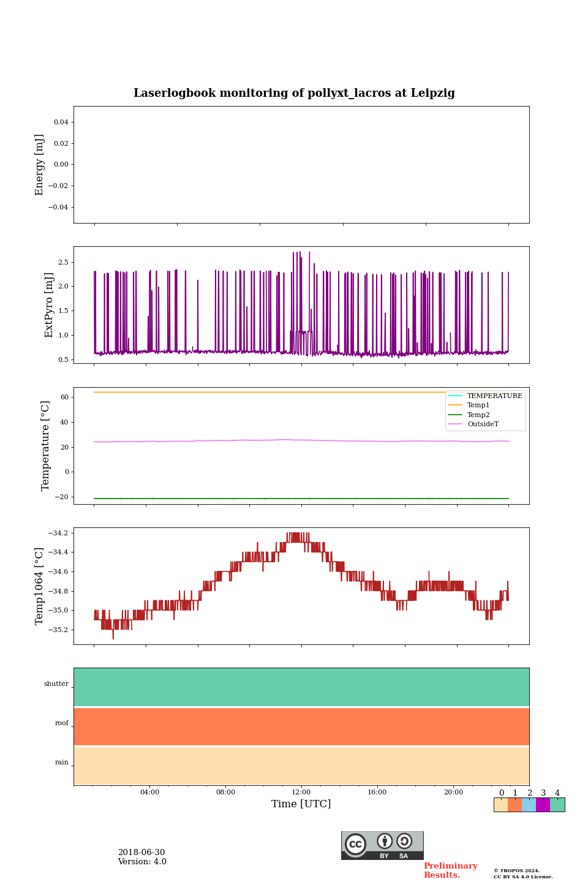Click the green swatch for value 4
The image size is (588, 882).
point(557,805)
